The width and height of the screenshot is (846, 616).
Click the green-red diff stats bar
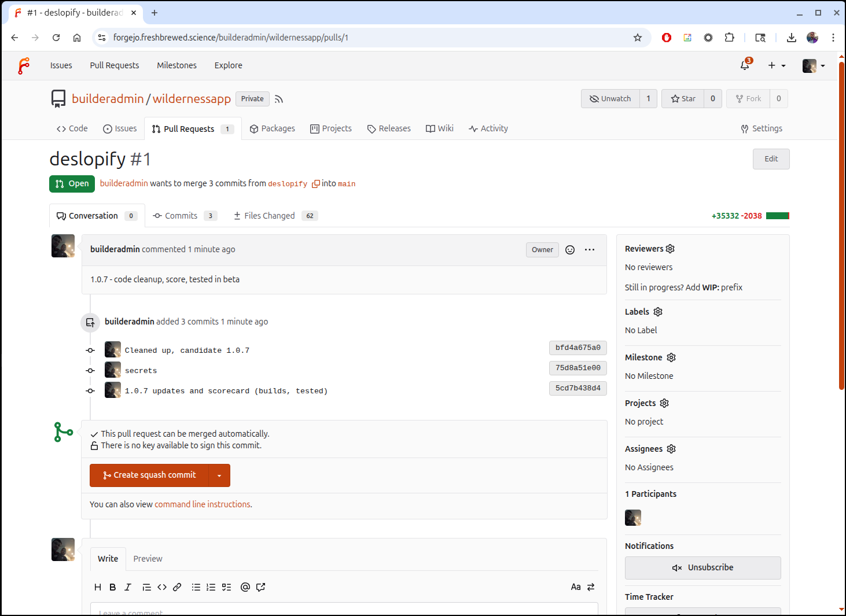coord(777,216)
